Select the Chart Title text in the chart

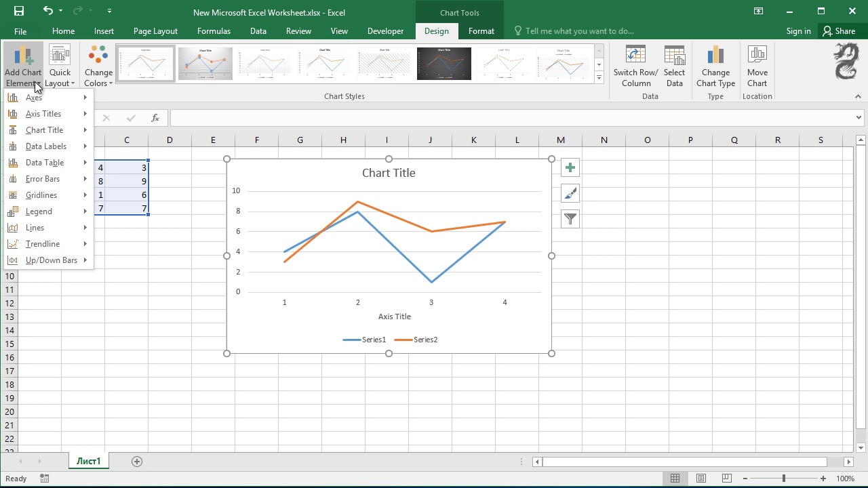[x=389, y=173]
